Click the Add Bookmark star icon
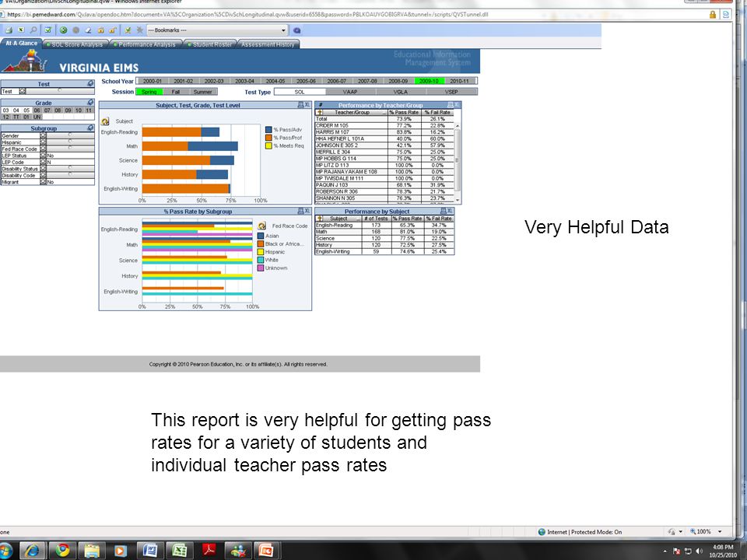The image size is (747, 560). click(x=128, y=30)
